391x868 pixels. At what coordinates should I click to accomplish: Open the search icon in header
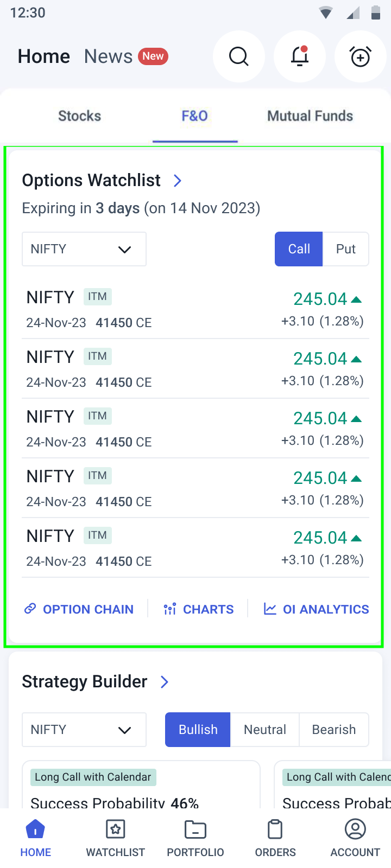(x=238, y=56)
